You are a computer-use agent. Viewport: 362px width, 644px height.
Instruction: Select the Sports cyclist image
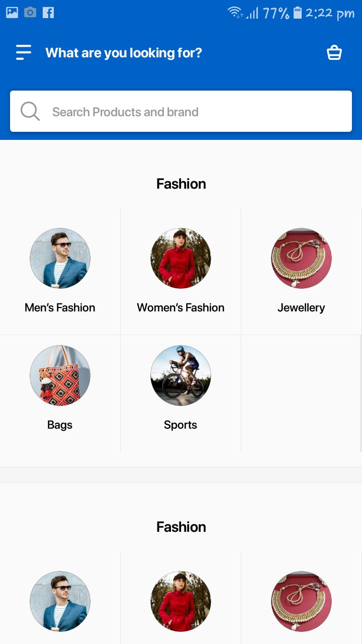(x=180, y=375)
